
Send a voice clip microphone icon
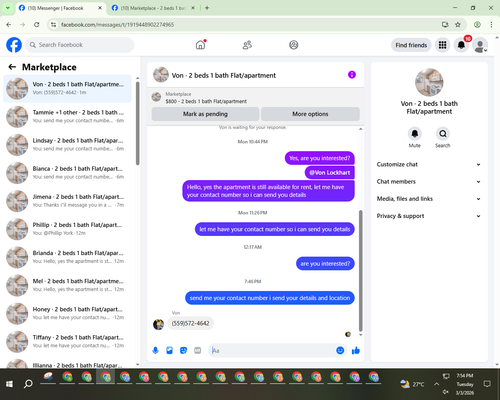(155, 350)
